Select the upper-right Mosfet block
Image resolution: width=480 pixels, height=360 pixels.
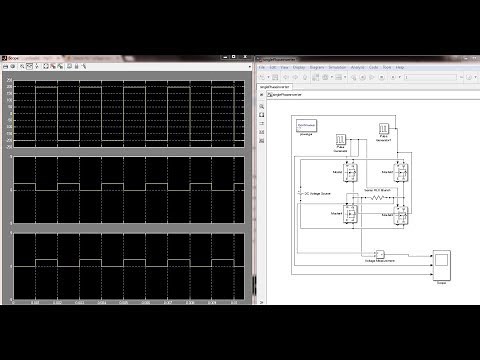click(x=401, y=172)
